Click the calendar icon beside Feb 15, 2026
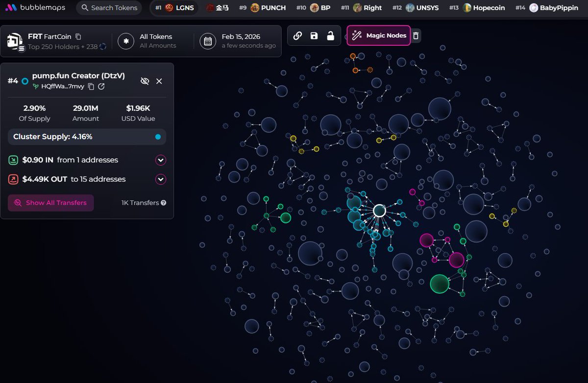588x383 pixels. click(208, 41)
